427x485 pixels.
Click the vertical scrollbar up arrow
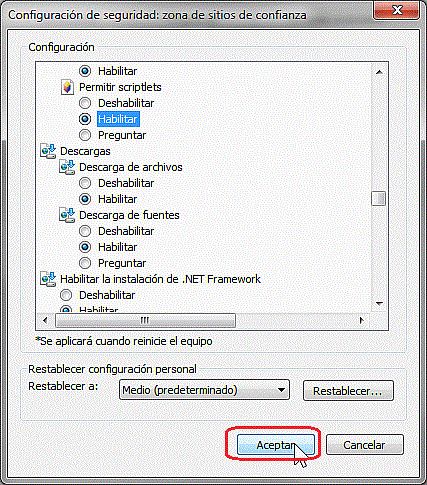379,72
